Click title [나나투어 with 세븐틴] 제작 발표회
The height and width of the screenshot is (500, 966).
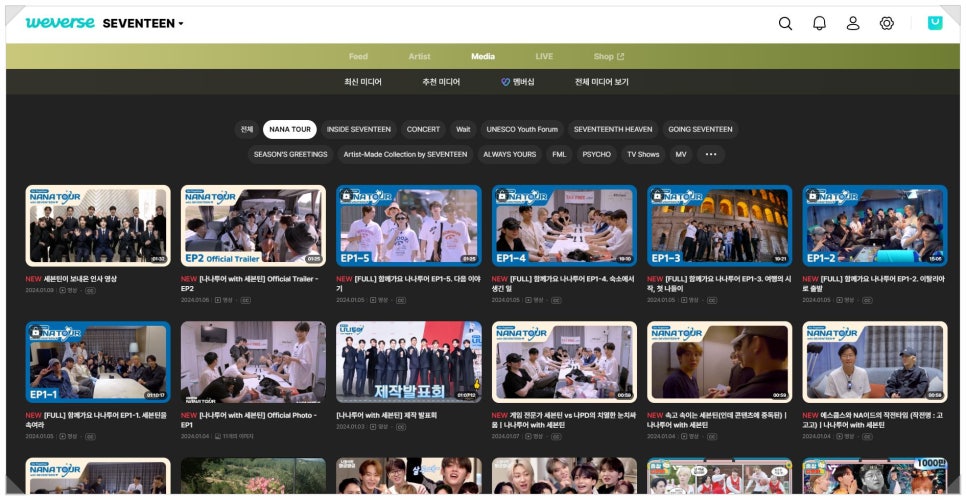[386, 416]
